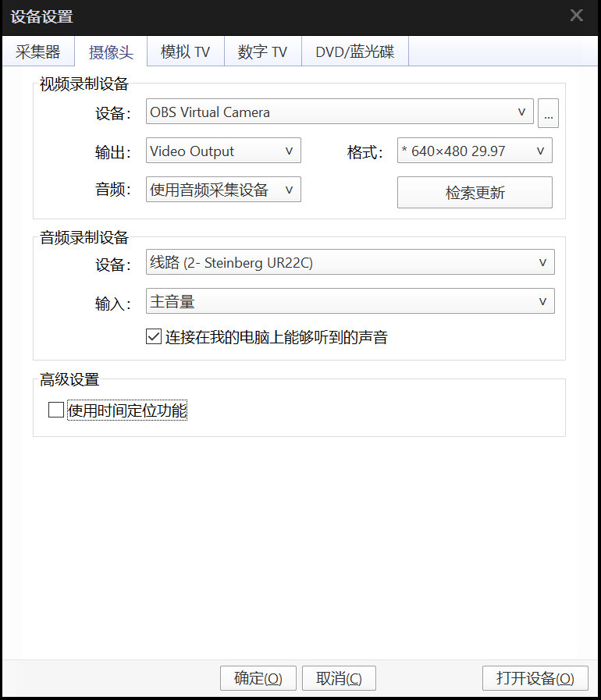
Task: Click the 设备设置 title text
Action: coord(42,17)
